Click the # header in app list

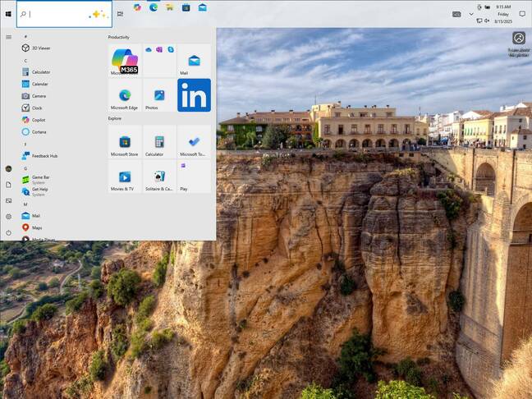point(25,37)
